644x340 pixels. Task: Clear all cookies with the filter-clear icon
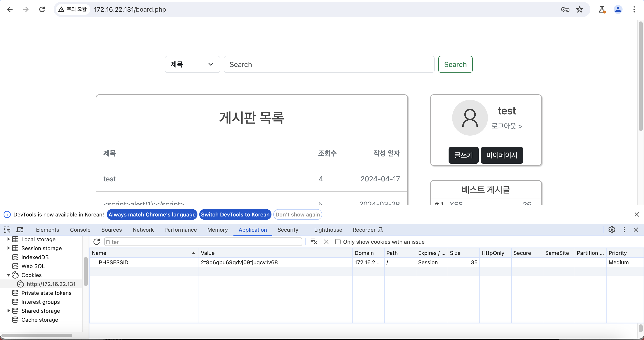(x=314, y=241)
